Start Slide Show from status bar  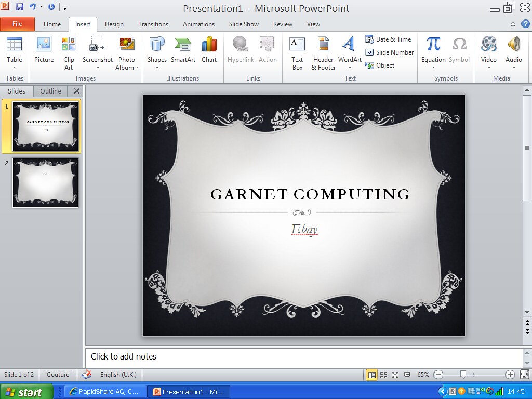(407, 375)
